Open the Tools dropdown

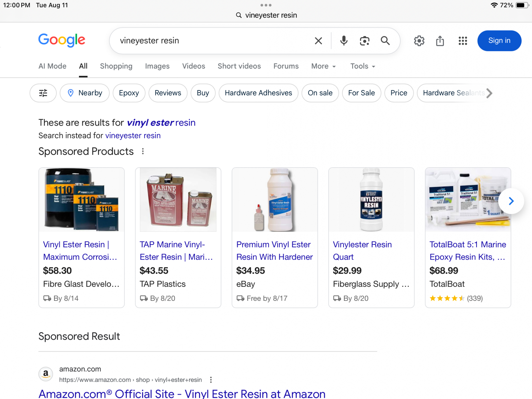(x=363, y=66)
